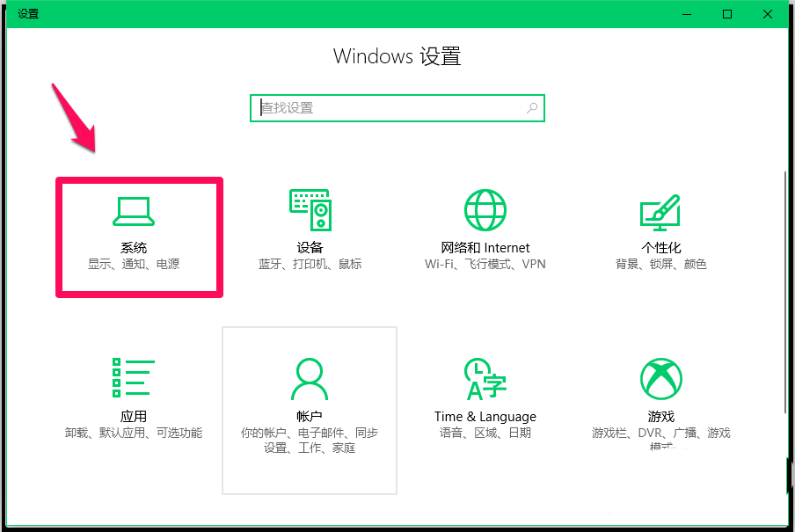The width and height of the screenshot is (795, 532).
Task: Open the 个性化 (Personalization) settings
Action: (660, 229)
